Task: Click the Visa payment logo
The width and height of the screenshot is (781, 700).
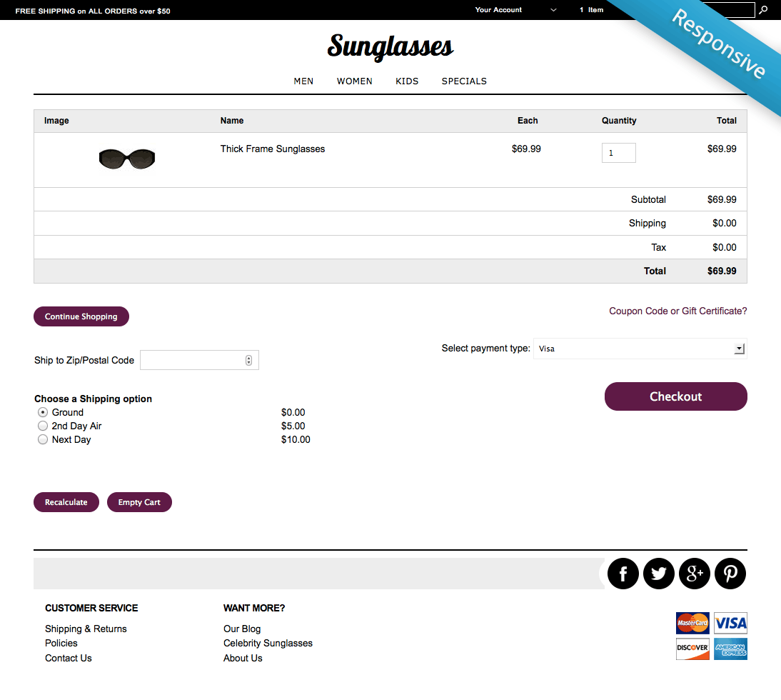Action: coord(730,623)
